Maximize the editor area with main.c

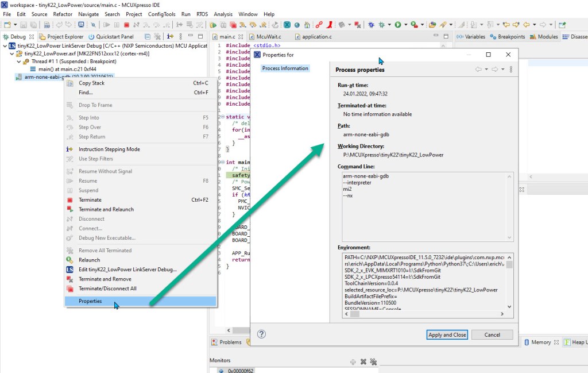[x=446, y=36]
